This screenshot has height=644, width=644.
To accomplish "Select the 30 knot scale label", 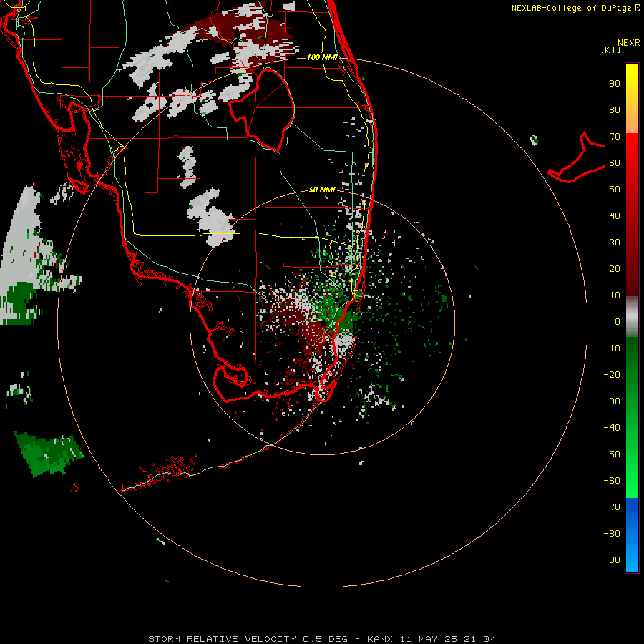I will (x=615, y=243).
